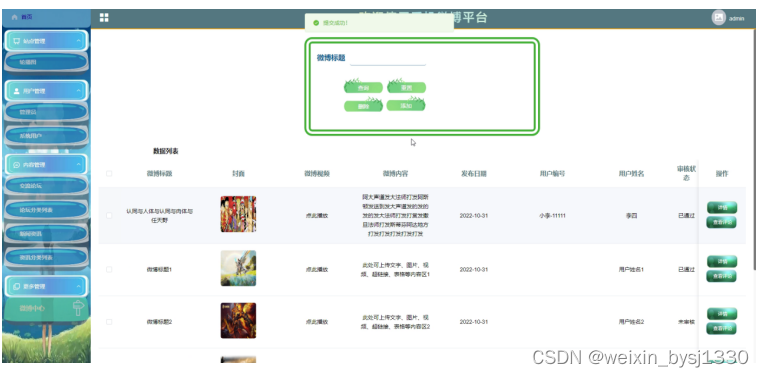Open the 资讯分类列表 menu item
The image size is (764, 377).
point(46,258)
